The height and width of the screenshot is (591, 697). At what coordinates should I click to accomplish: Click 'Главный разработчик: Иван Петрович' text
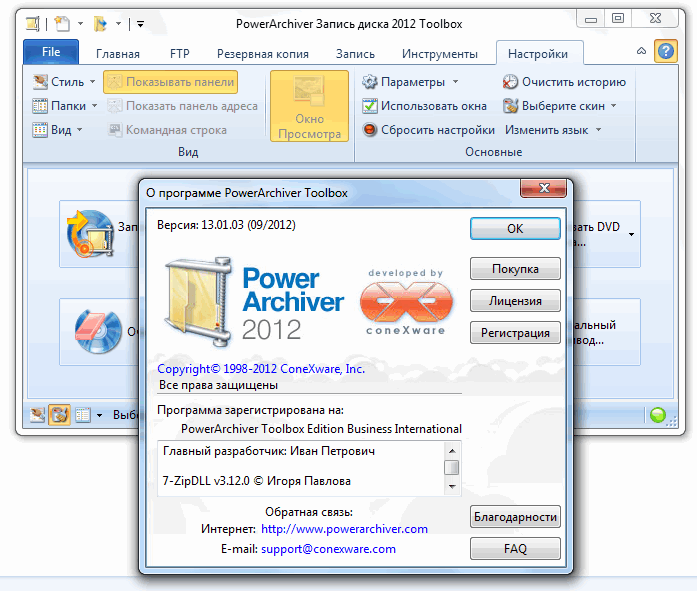(269, 451)
